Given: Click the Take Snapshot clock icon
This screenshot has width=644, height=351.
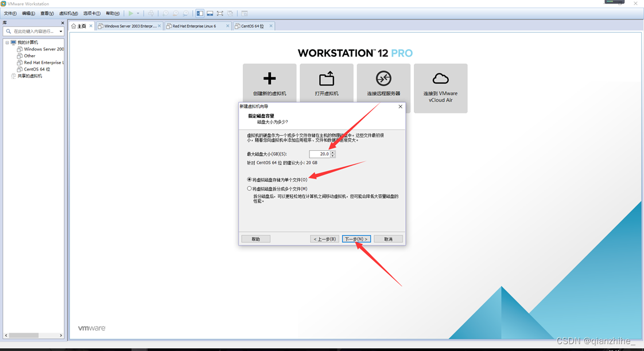Looking at the screenshot, I should [x=165, y=13].
